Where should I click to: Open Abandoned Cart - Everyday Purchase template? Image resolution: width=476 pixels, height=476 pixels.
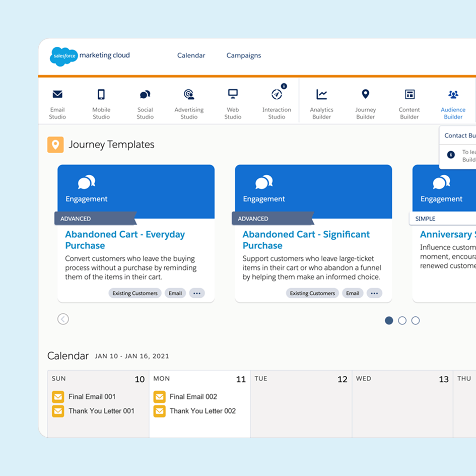click(x=125, y=240)
